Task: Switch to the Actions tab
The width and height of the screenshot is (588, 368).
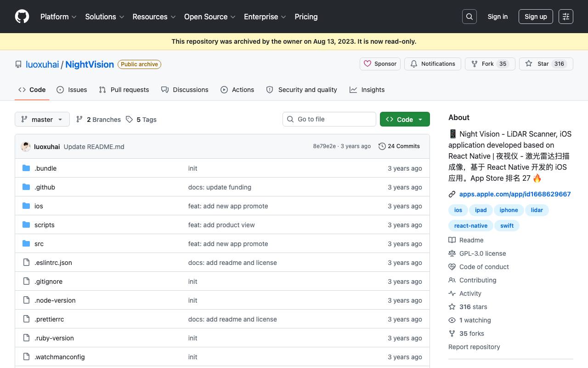Action: pyautogui.click(x=237, y=90)
